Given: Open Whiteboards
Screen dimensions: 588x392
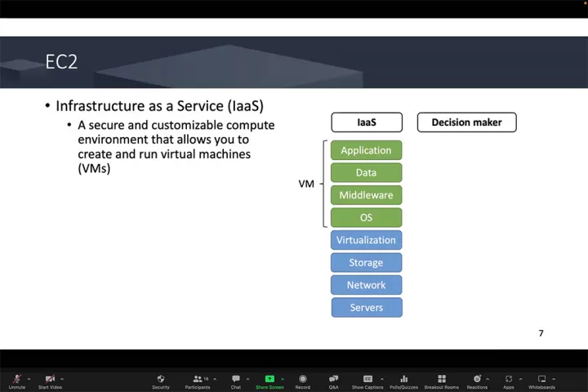Looking at the screenshot, I should pyautogui.click(x=542, y=381).
